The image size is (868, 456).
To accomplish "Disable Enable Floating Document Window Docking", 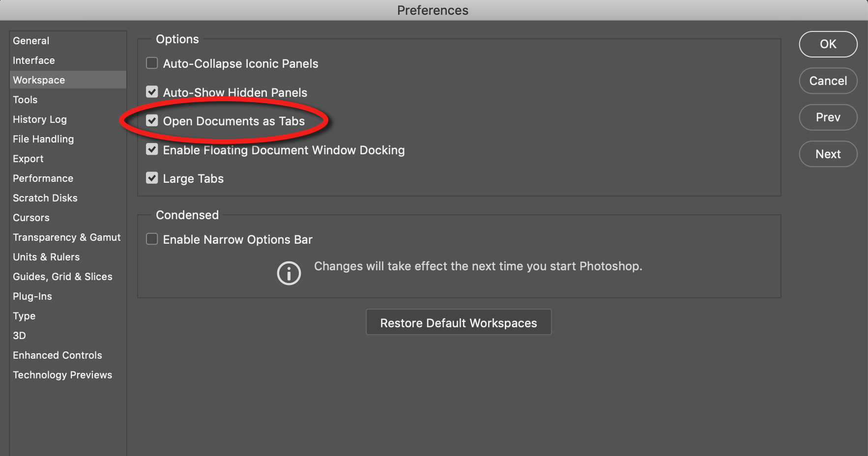I will (152, 149).
